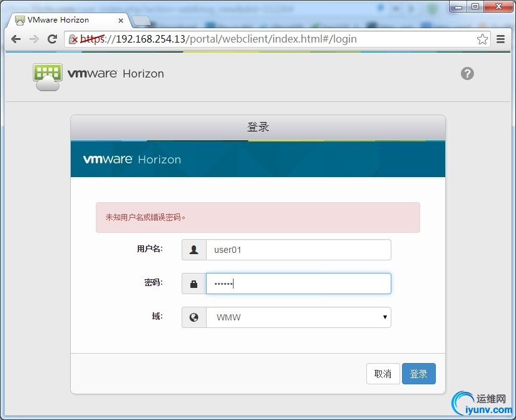Focus the password input field
This screenshot has height=420, width=516.
pos(299,284)
